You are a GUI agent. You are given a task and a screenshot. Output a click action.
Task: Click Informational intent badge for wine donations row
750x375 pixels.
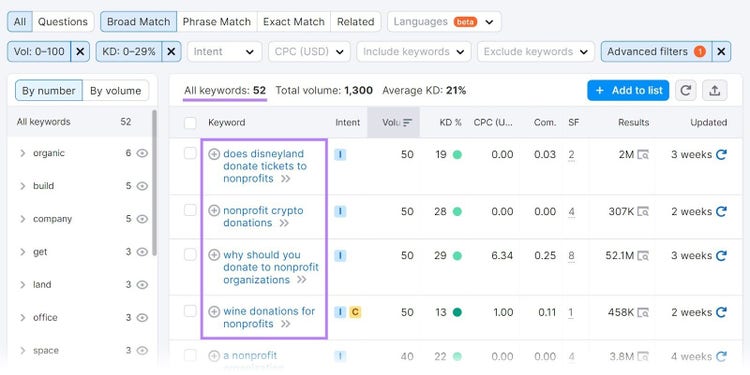[340, 312]
